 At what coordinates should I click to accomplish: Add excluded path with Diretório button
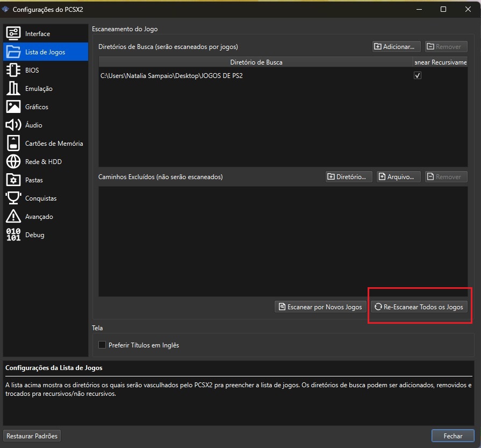(349, 177)
